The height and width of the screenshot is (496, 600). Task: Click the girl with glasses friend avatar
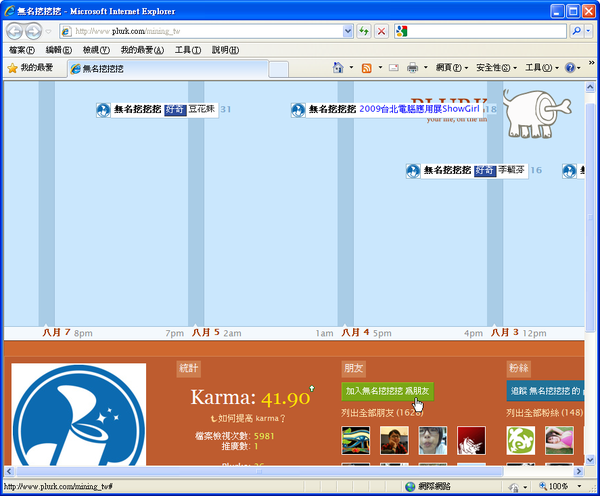click(433, 441)
